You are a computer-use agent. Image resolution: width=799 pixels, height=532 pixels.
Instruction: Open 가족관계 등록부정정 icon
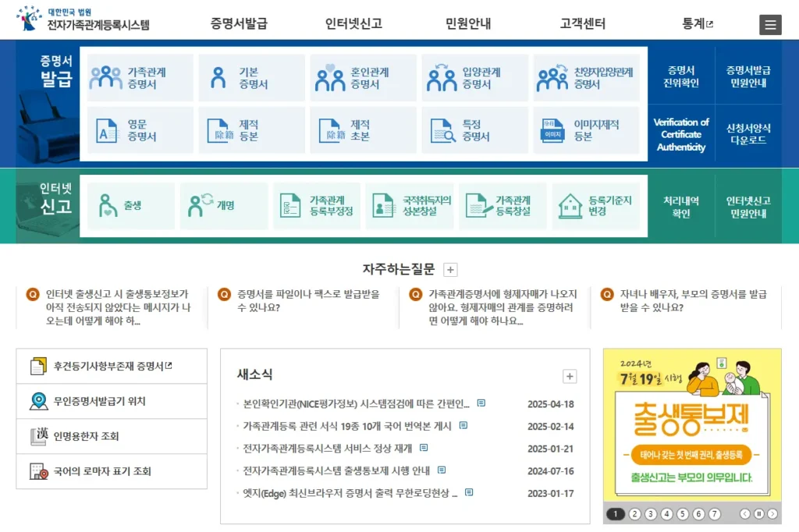290,205
